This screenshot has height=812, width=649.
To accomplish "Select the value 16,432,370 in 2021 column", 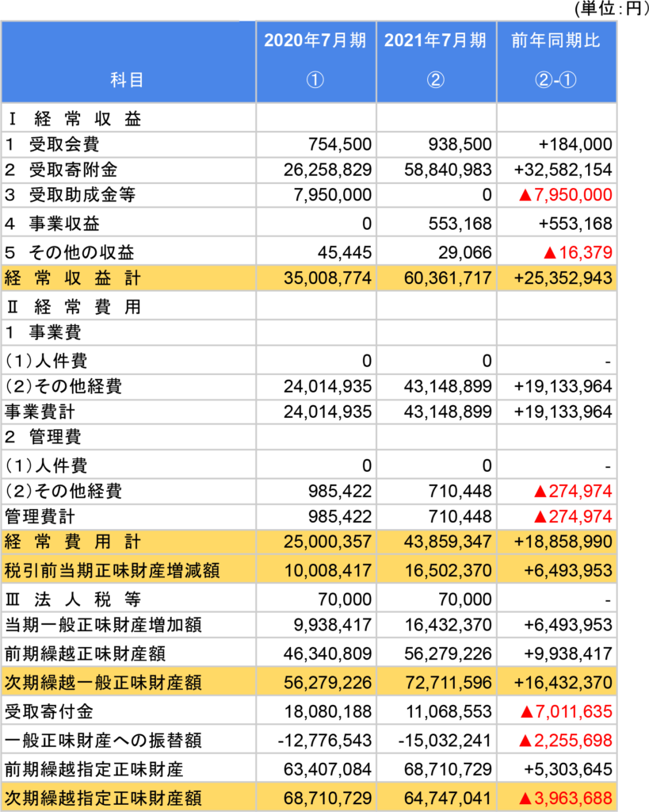I will 449,625.
